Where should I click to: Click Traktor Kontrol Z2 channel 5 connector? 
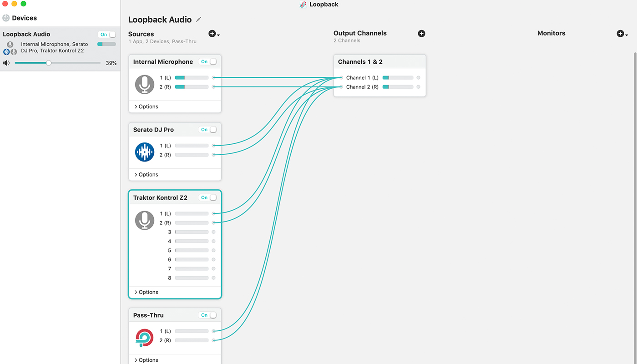[x=213, y=250]
